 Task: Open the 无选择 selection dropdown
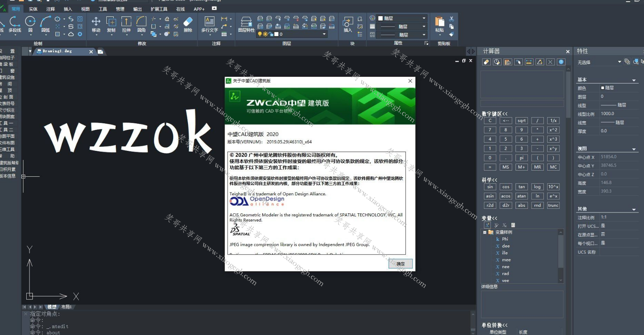619,62
